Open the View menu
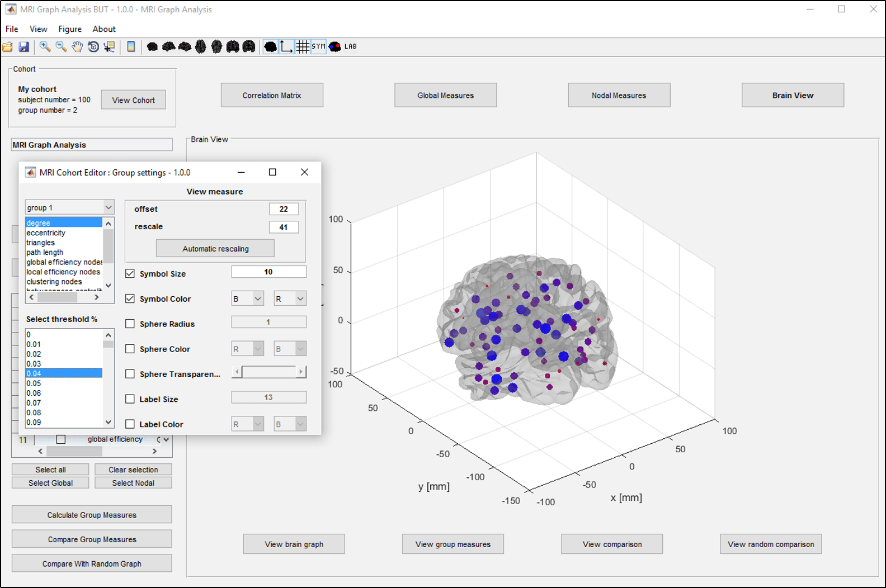The width and height of the screenshot is (886, 588). coord(39,29)
